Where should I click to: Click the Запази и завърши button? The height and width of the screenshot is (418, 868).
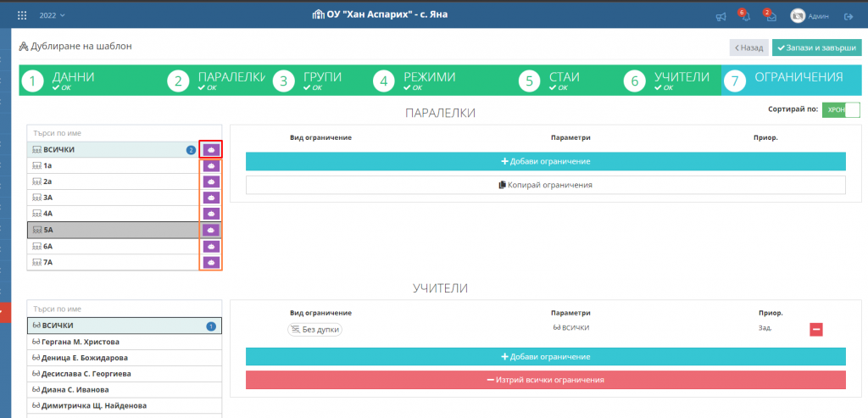tap(816, 47)
